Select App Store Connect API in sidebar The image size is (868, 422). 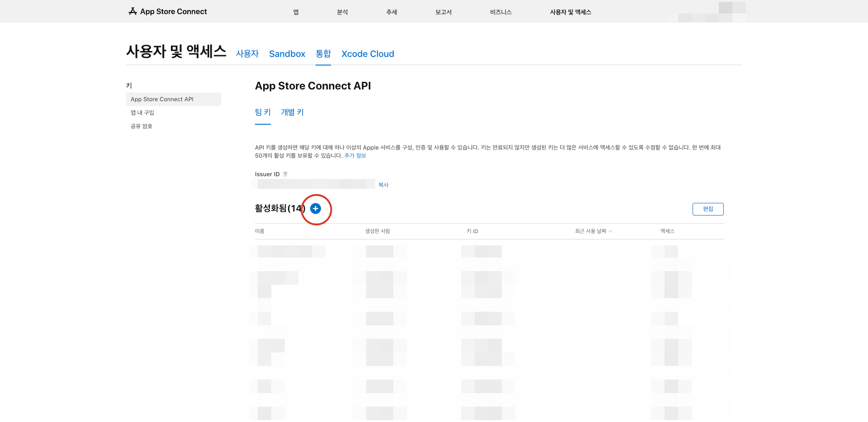pos(174,99)
